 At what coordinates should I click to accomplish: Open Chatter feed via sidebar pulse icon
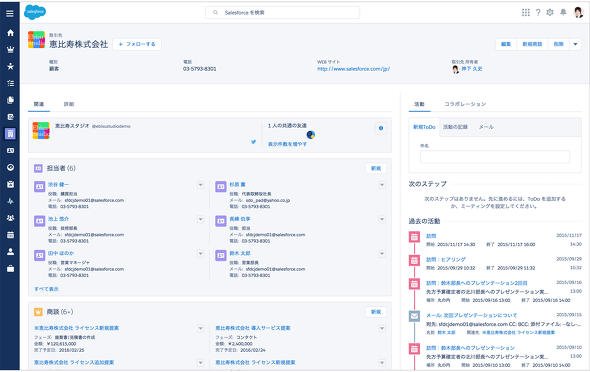pos(10,201)
